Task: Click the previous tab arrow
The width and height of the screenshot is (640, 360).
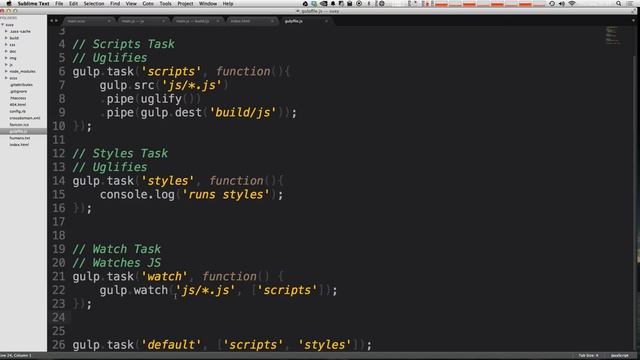Action: [52, 21]
